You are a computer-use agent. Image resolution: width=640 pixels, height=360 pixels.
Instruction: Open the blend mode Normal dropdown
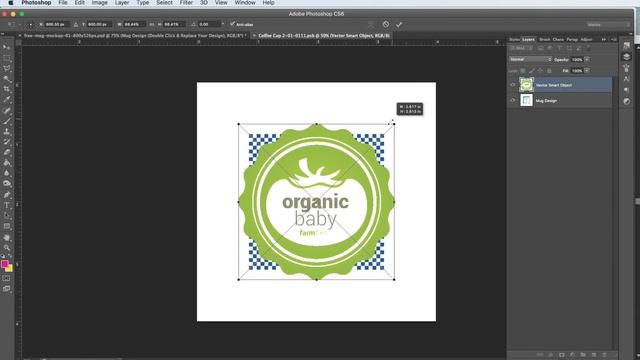point(530,60)
